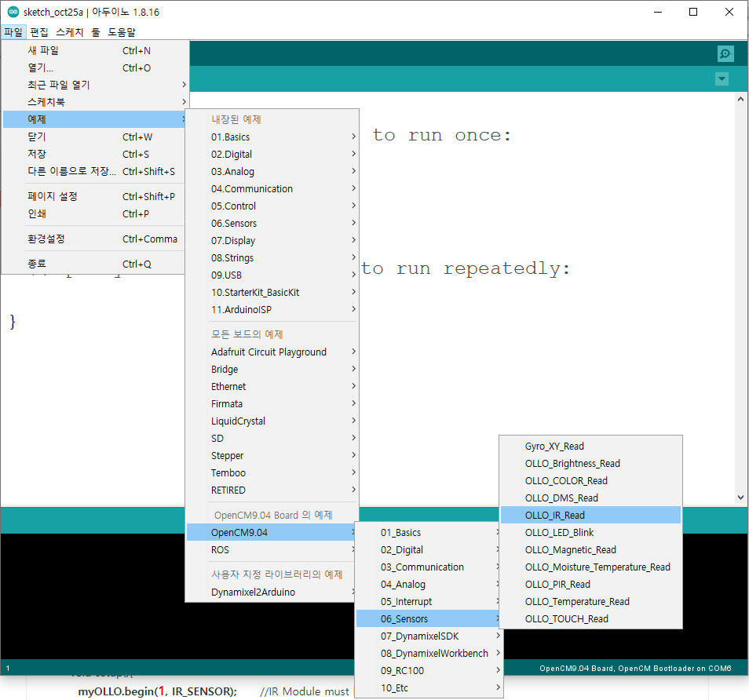
Task: Open Adafruit Circuit Playground examples
Action: tap(272, 352)
